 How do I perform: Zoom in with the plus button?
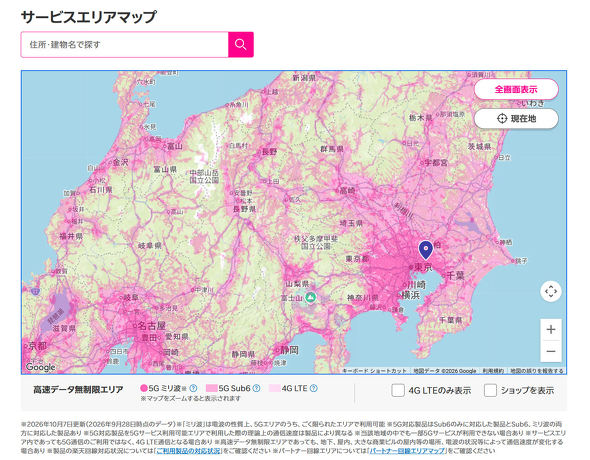pyautogui.click(x=551, y=329)
